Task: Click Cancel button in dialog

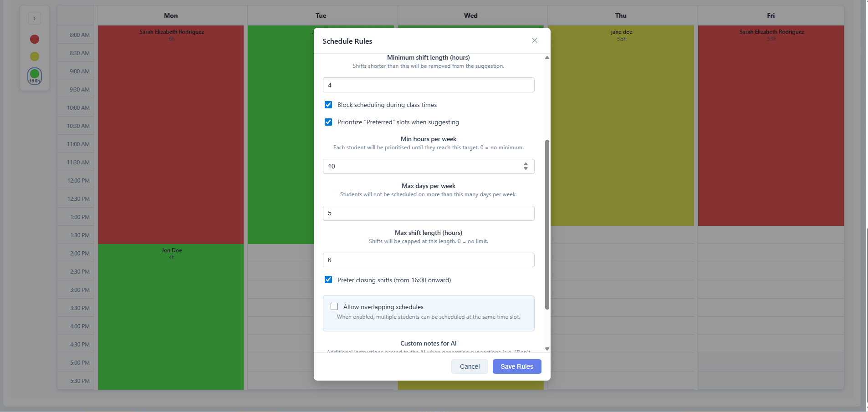Action: point(470,366)
